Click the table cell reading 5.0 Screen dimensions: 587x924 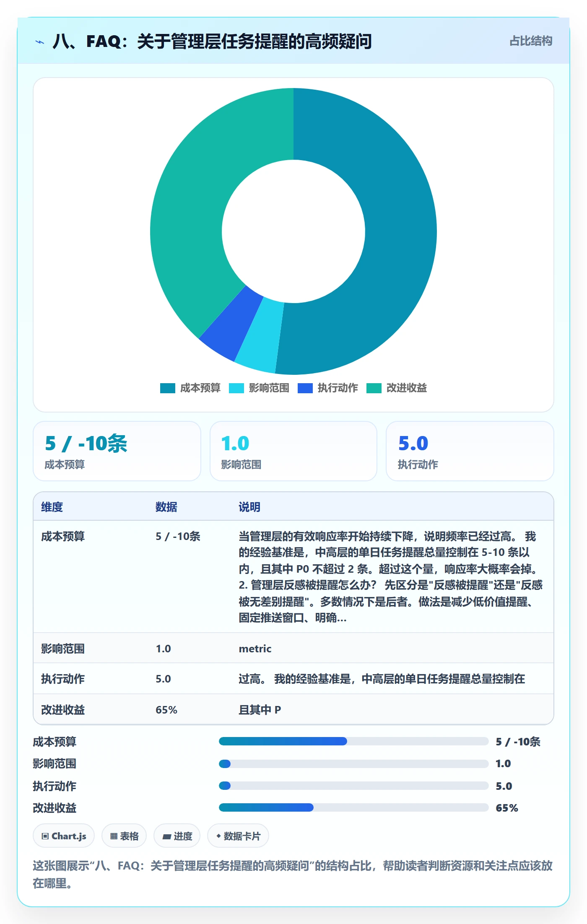click(163, 679)
